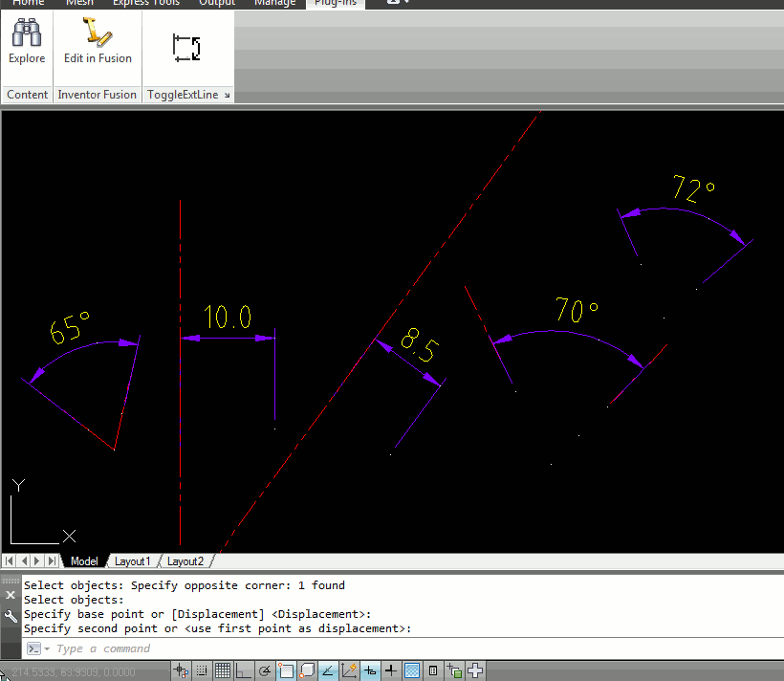Select the Plug-ins ribbon tab
The height and width of the screenshot is (681, 784).
pos(336,3)
